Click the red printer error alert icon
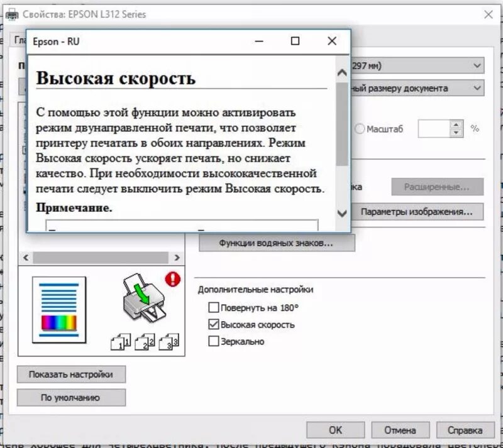This screenshot has height=448, width=503. point(172,279)
